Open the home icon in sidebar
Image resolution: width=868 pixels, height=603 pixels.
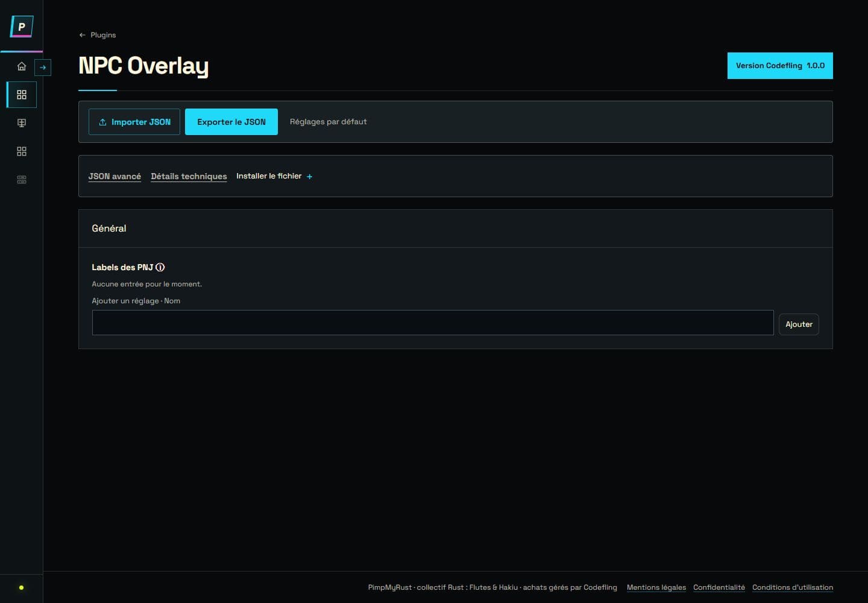[x=22, y=66]
